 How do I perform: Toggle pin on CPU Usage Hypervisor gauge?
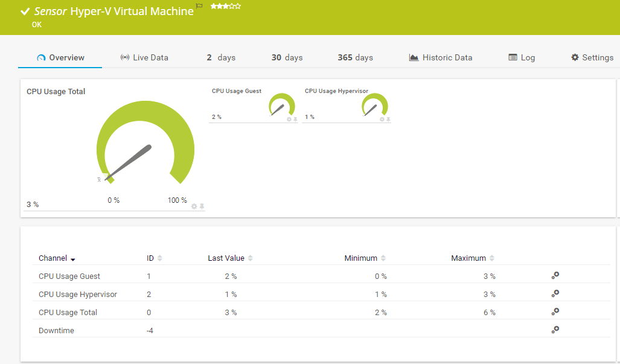point(388,120)
